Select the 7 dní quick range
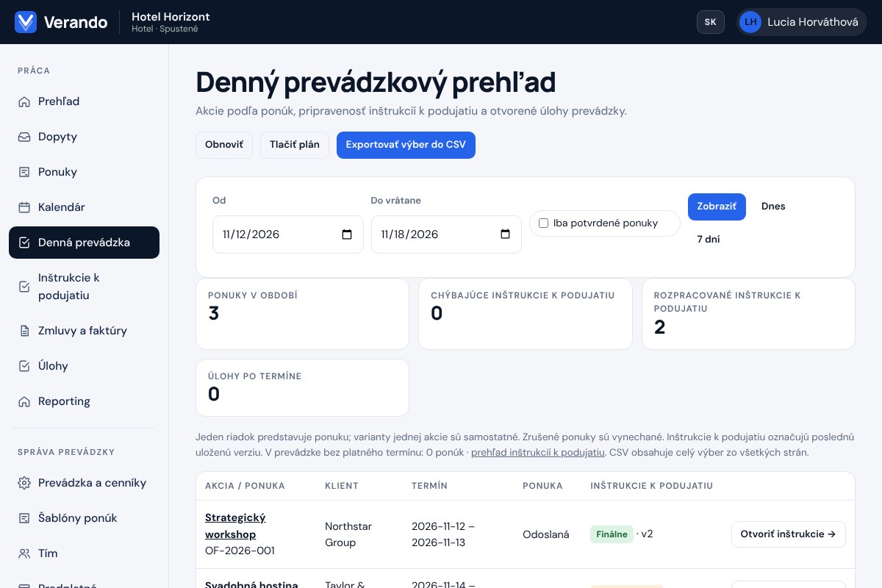The image size is (882, 588). coord(709,240)
